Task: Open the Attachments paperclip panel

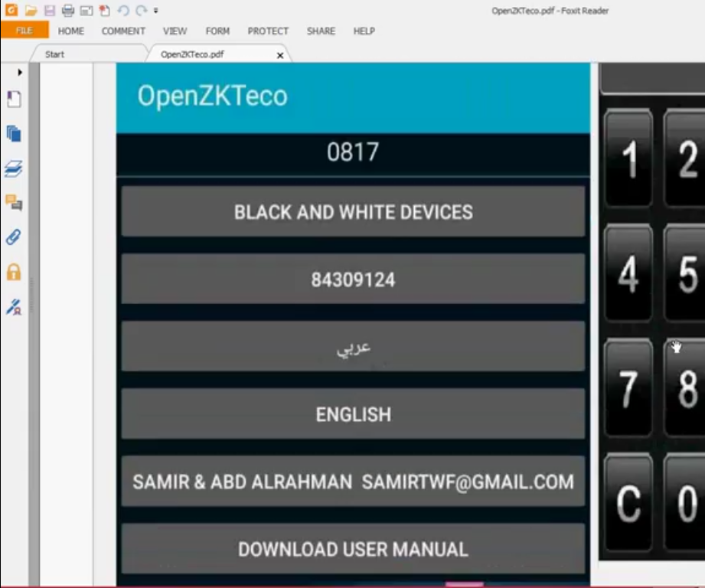Action: pos(14,237)
